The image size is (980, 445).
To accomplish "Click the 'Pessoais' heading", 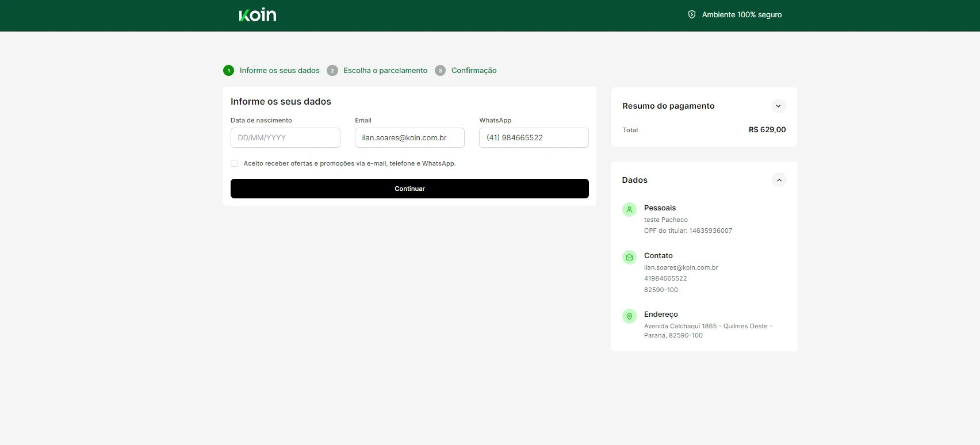I will pos(660,208).
